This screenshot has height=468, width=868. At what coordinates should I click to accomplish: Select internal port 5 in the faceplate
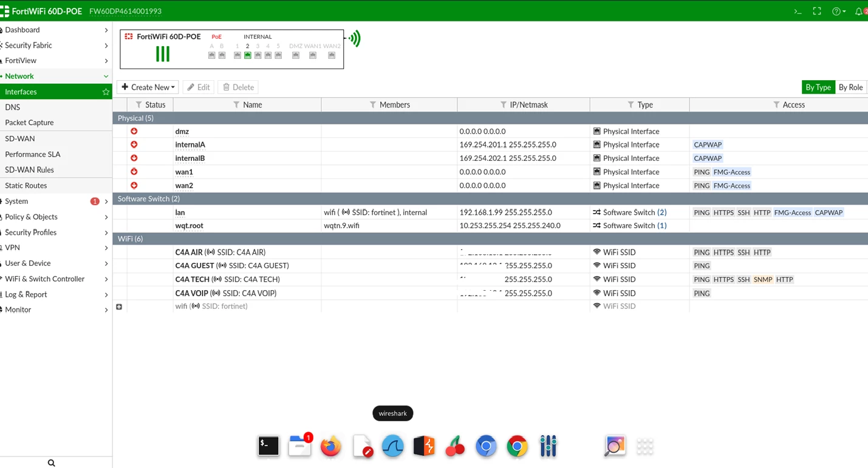278,55
